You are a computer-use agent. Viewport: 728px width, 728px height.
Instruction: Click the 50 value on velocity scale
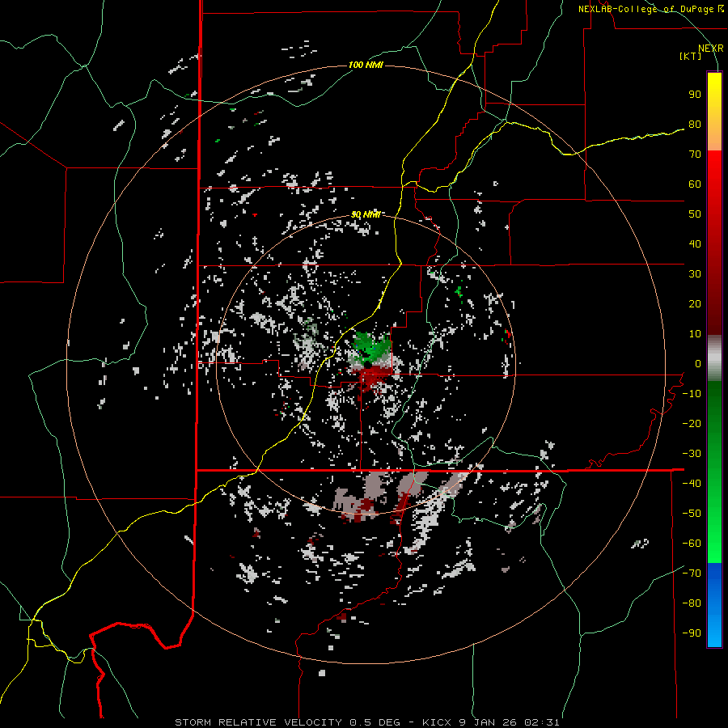(695, 214)
